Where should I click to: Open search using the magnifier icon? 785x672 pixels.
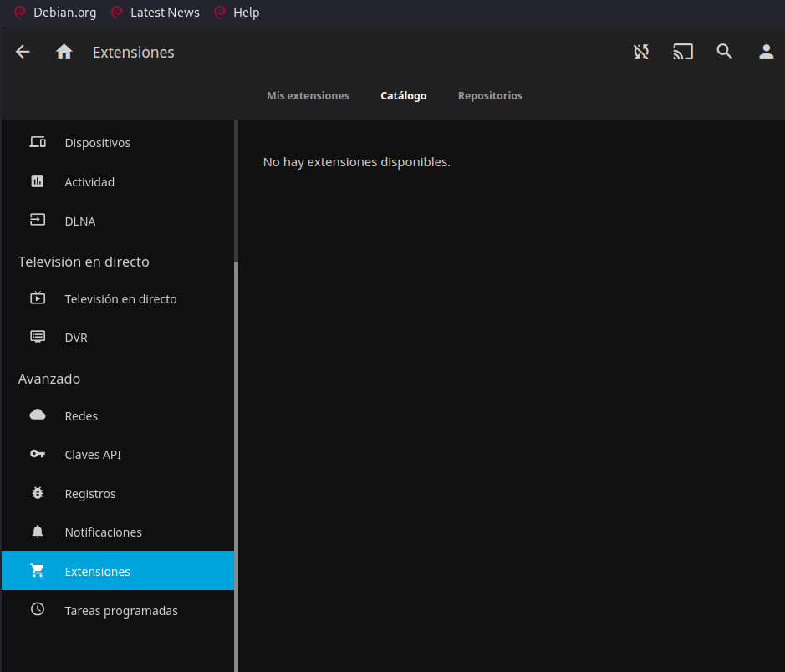click(724, 51)
